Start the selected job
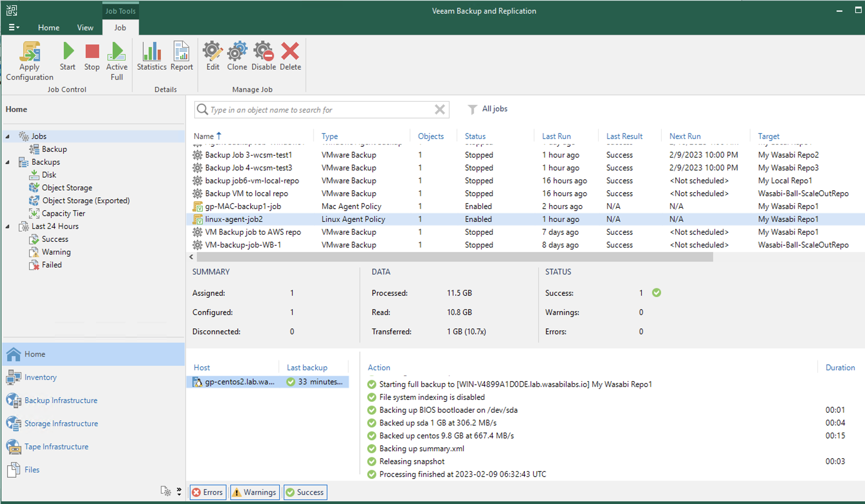865x504 pixels. click(x=68, y=56)
